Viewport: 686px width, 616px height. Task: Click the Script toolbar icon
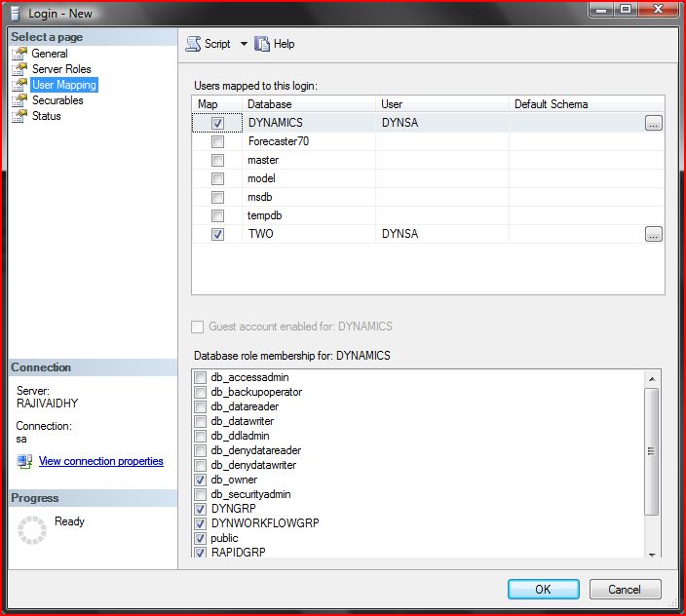click(x=193, y=44)
